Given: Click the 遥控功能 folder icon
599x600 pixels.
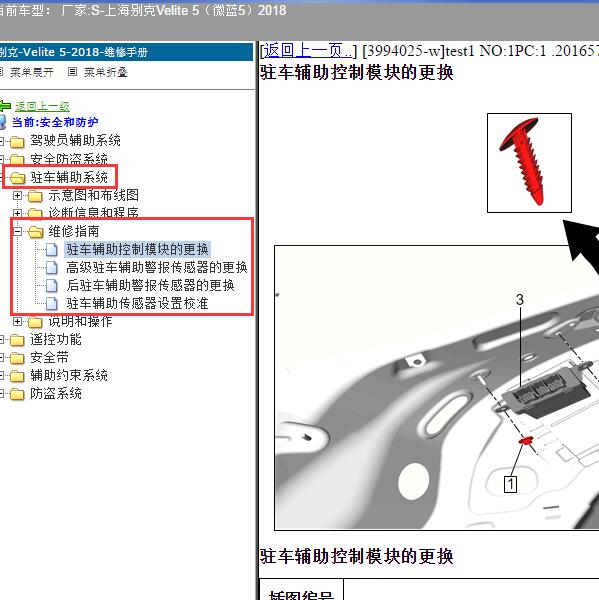Looking at the screenshot, I should (17, 340).
